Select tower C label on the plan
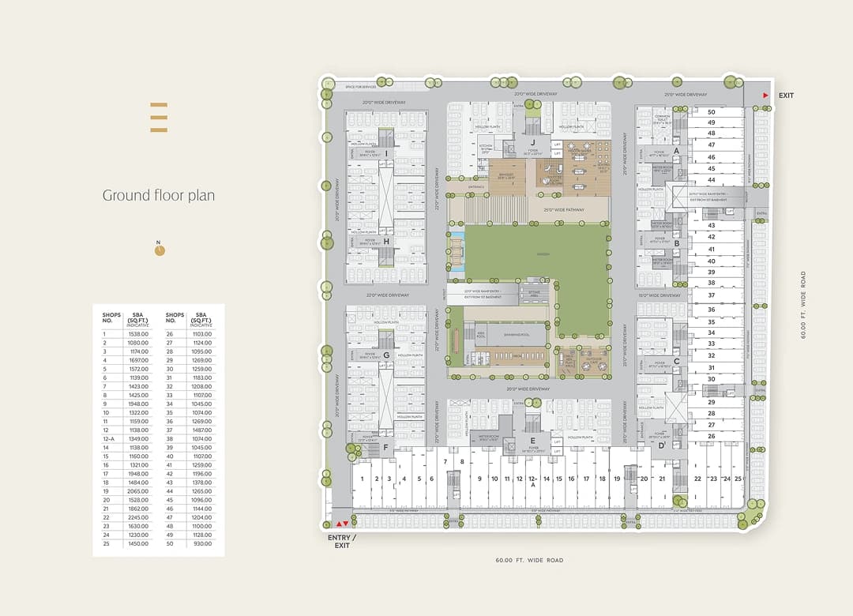This screenshot has height=616, width=853. click(x=677, y=362)
